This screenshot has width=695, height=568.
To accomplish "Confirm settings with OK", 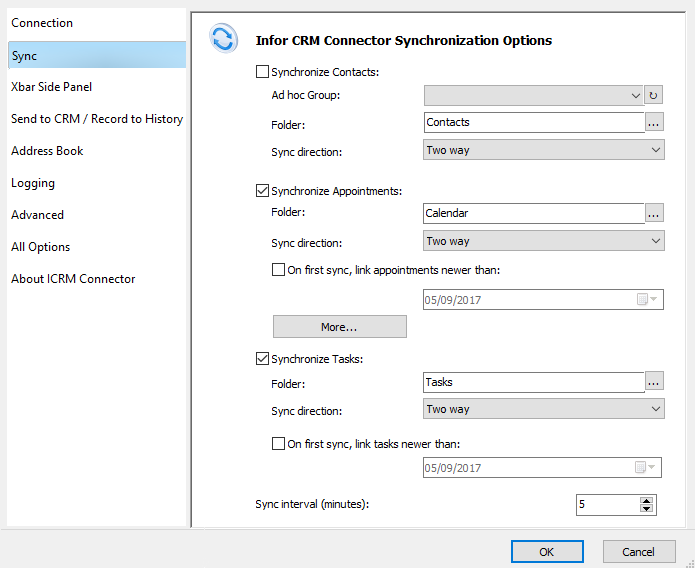I will tap(547, 552).
